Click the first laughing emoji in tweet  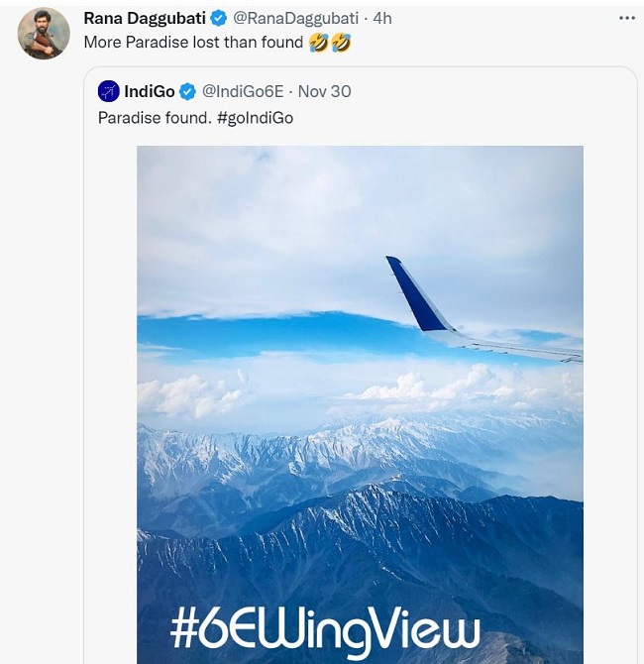tap(318, 43)
